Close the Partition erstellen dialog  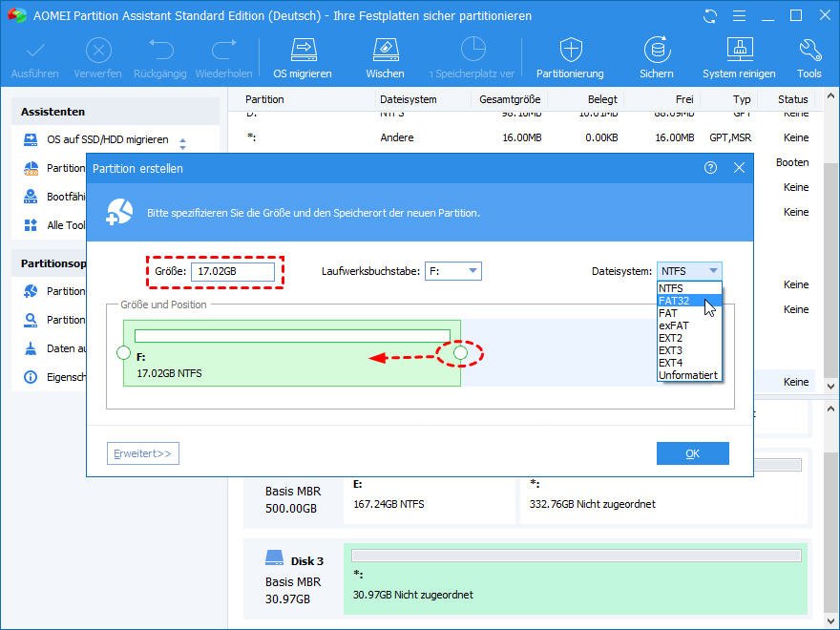click(x=739, y=168)
